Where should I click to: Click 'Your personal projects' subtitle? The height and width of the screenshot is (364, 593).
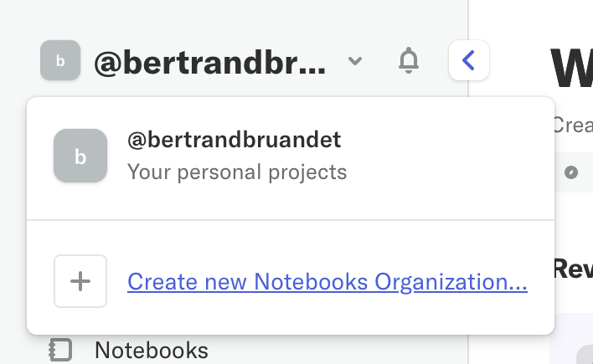pyautogui.click(x=236, y=172)
